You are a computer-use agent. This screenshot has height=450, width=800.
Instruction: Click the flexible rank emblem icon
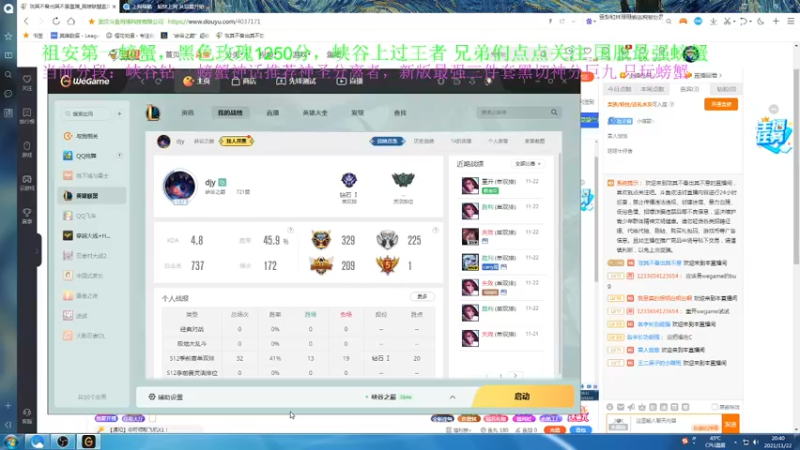[x=403, y=180]
